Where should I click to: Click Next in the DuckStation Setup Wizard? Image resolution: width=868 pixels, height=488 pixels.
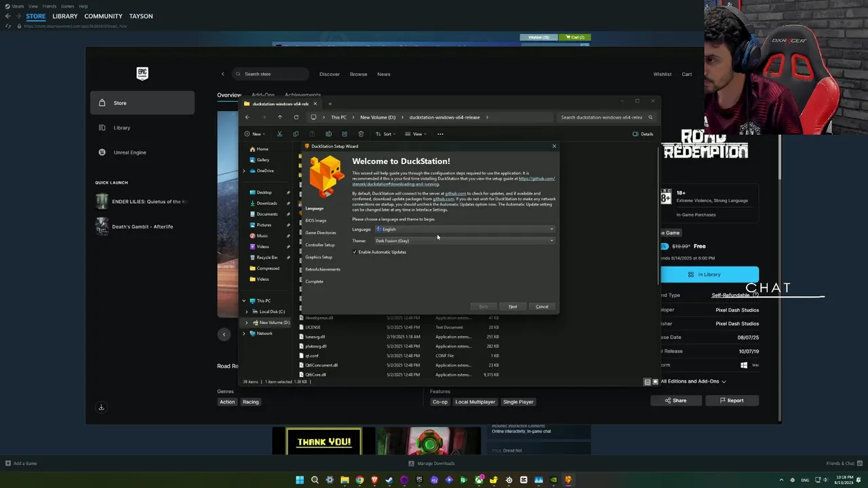coord(513,306)
